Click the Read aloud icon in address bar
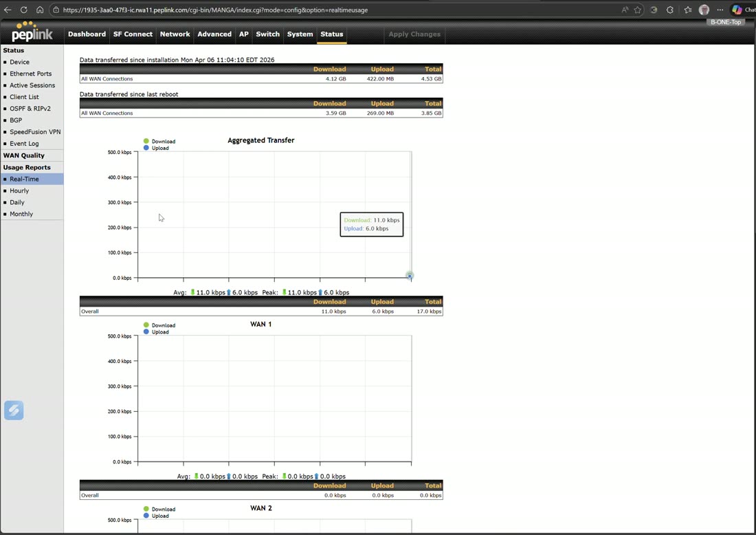This screenshot has width=756, height=535. pos(625,10)
